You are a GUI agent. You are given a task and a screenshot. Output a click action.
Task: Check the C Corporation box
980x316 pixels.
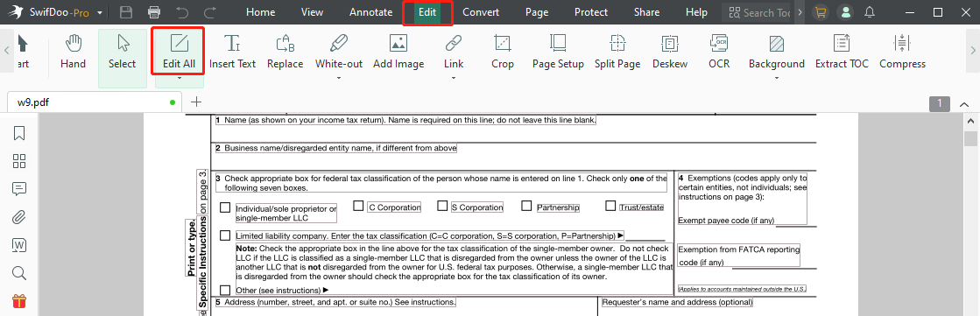coord(358,206)
